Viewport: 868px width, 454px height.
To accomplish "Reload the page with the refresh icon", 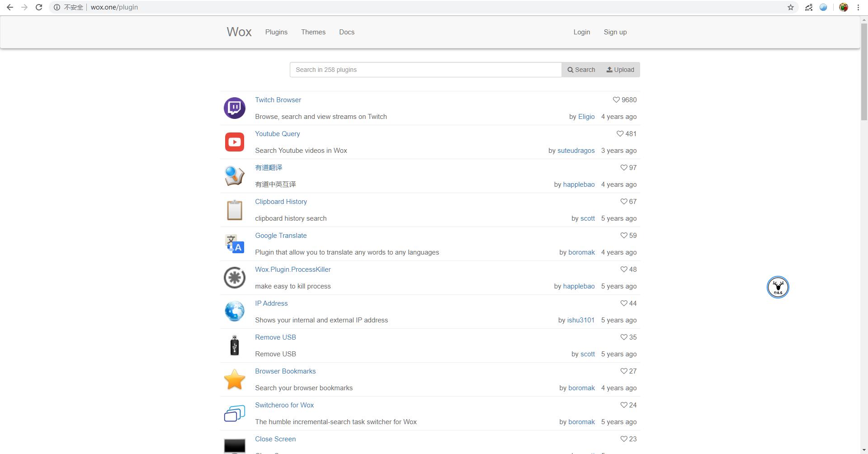I will [39, 7].
